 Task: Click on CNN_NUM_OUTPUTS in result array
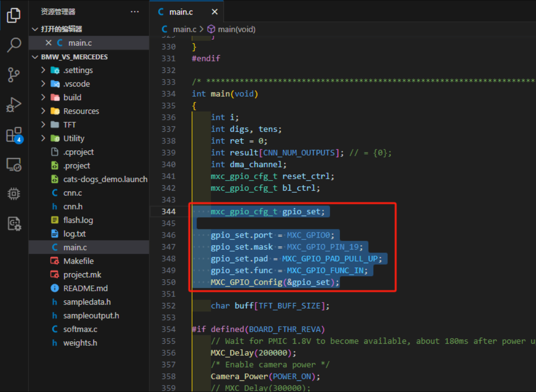pos(299,152)
